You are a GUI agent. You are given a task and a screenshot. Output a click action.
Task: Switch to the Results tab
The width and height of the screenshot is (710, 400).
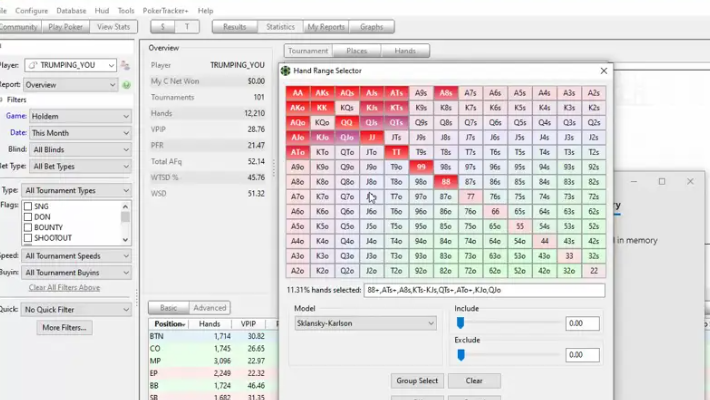coord(235,27)
